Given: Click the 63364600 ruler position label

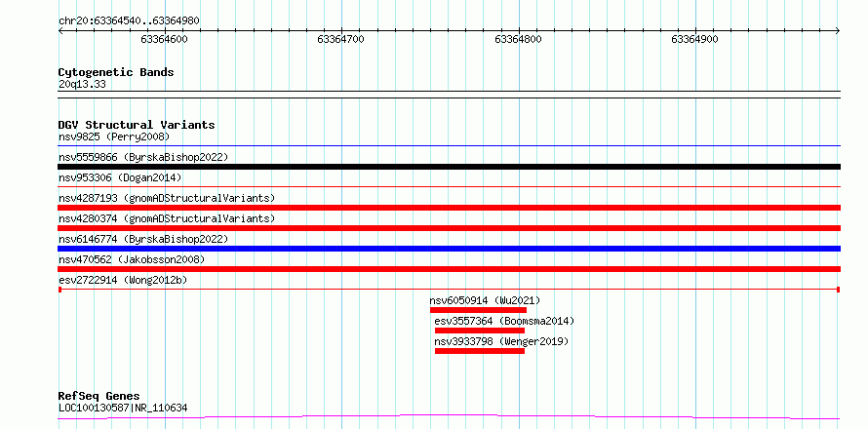Looking at the screenshot, I should pyautogui.click(x=165, y=39).
